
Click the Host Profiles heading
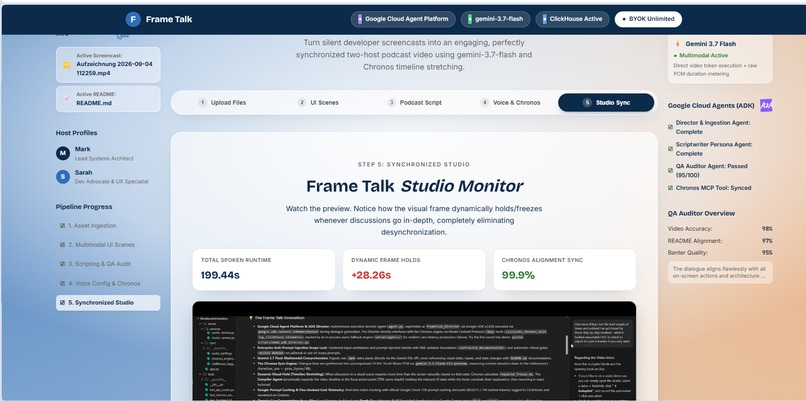click(77, 133)
